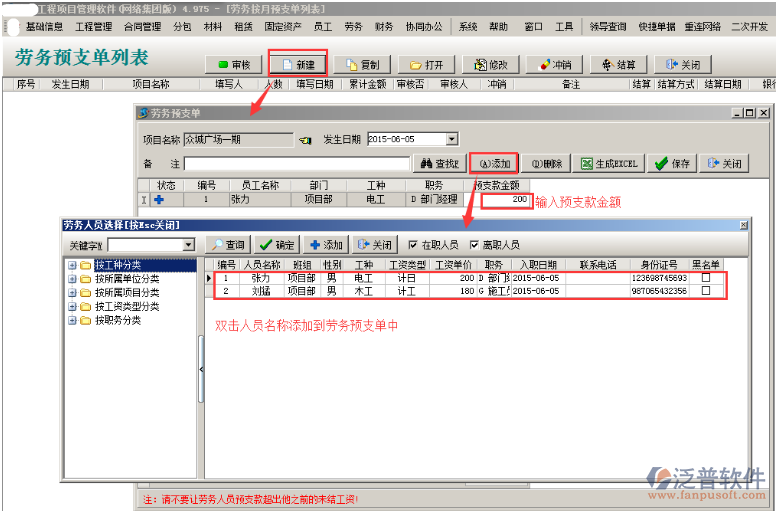Image resolution: width=776 pixels, height=511 pixels.
Task: Click 确定 in the personnel selection dialog
Action: (277, 245)
